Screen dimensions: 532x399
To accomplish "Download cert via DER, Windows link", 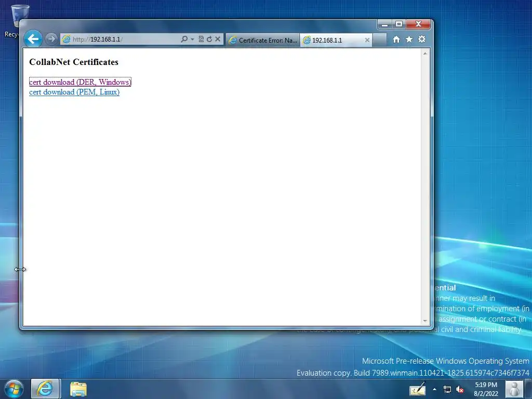I will click(x=80, y=82).
